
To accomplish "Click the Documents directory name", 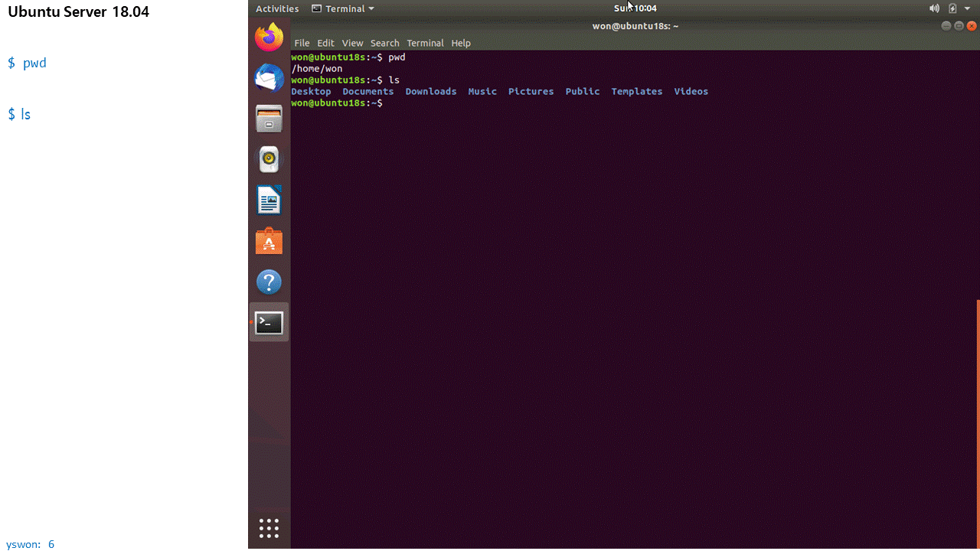I will (x=367, y=91).
